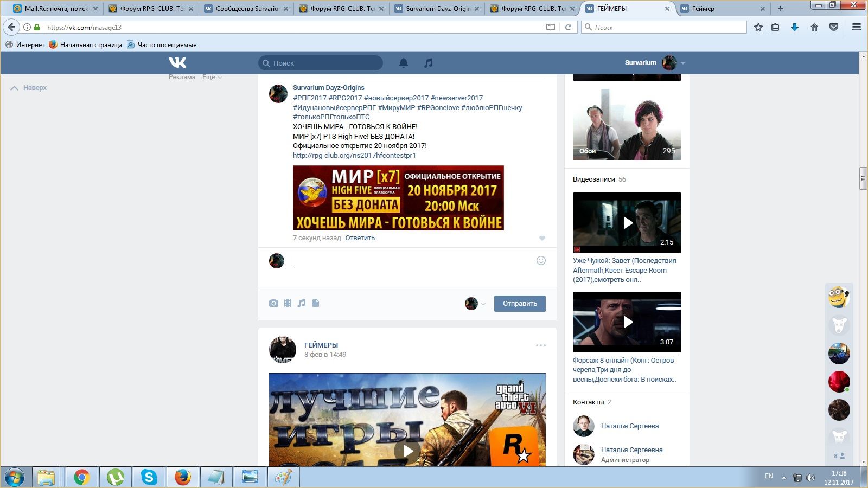
Task: Open the comment author selector dropdown
Action: pos(475,304)
